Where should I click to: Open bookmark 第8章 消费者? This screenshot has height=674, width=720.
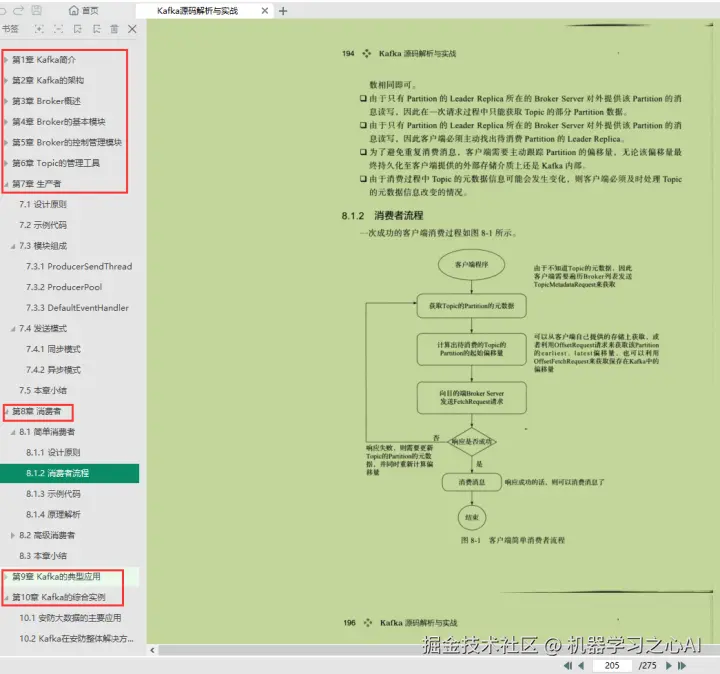[x=36, y=411]
